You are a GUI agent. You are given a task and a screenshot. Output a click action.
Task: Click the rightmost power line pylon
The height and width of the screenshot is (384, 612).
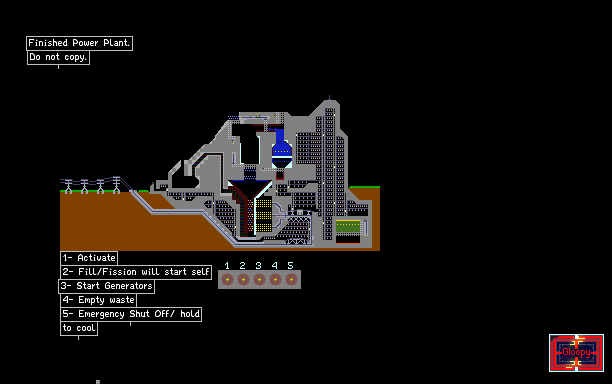click(116, 185)
